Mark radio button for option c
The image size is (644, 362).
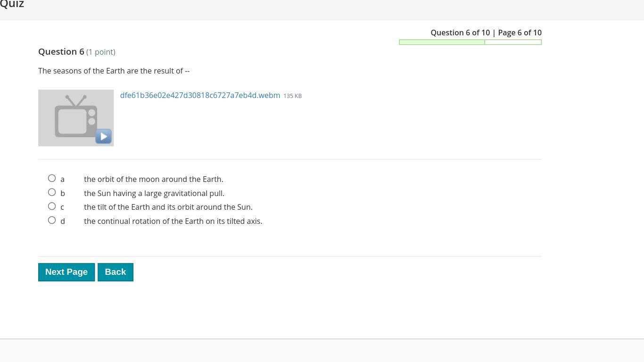click(52, 206)
